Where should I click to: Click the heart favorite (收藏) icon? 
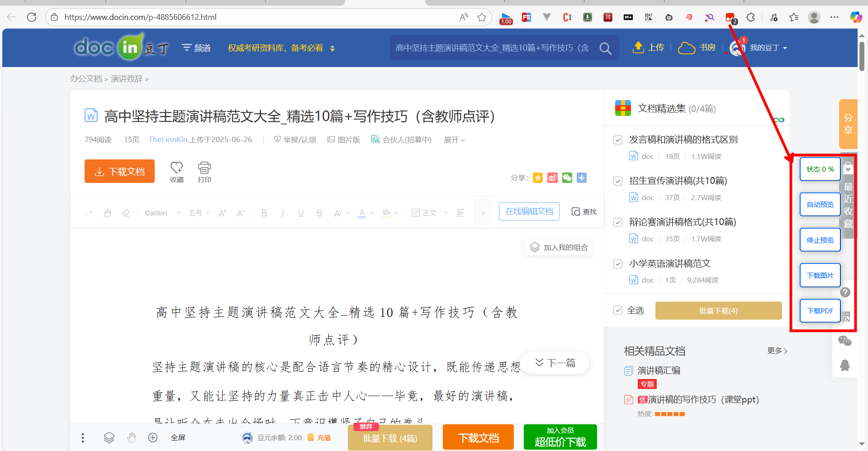click(176, 168)
